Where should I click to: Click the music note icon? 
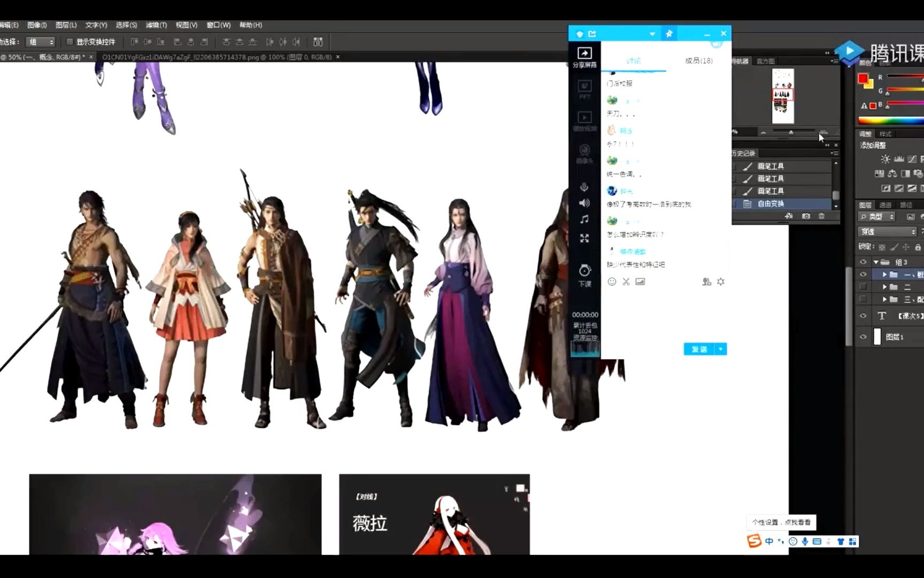click(x=584, y=219)
